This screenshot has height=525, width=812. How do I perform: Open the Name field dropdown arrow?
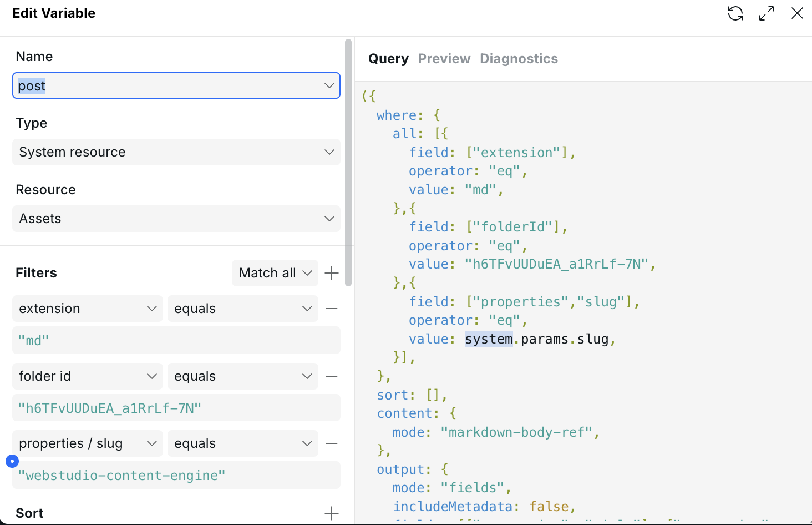point(329,85)
